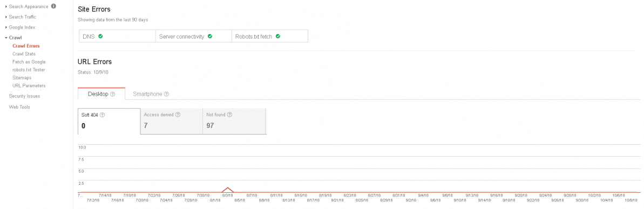644x209 pixels.
Task: Expand the Google Index sidebar section
Action: (x=20, y=27)
